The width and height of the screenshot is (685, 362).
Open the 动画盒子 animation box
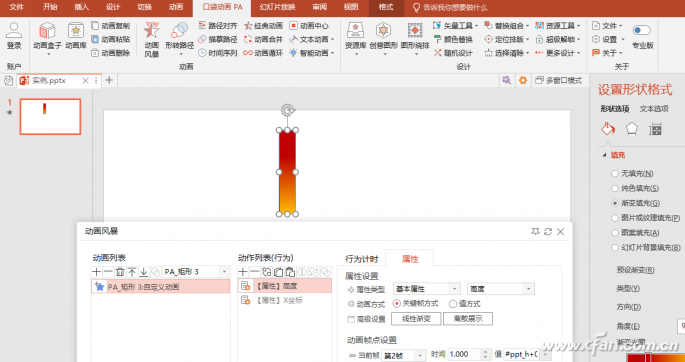pos(47,38)
